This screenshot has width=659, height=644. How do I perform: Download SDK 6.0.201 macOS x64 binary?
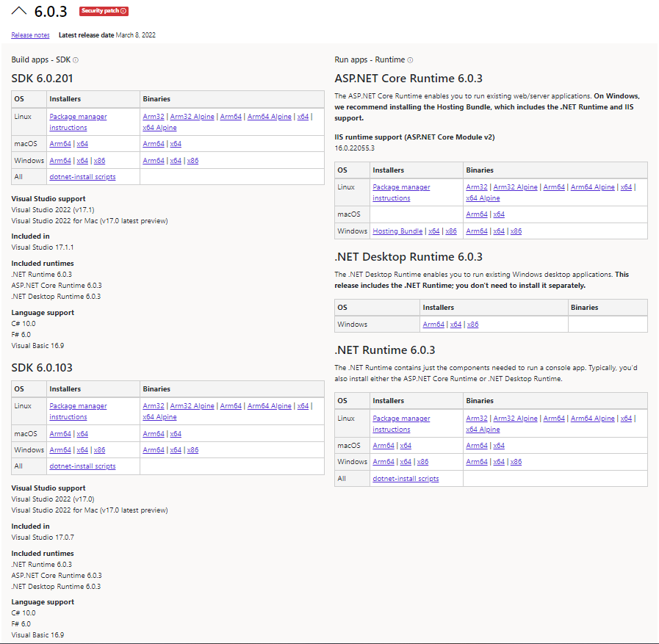[176, 144]
